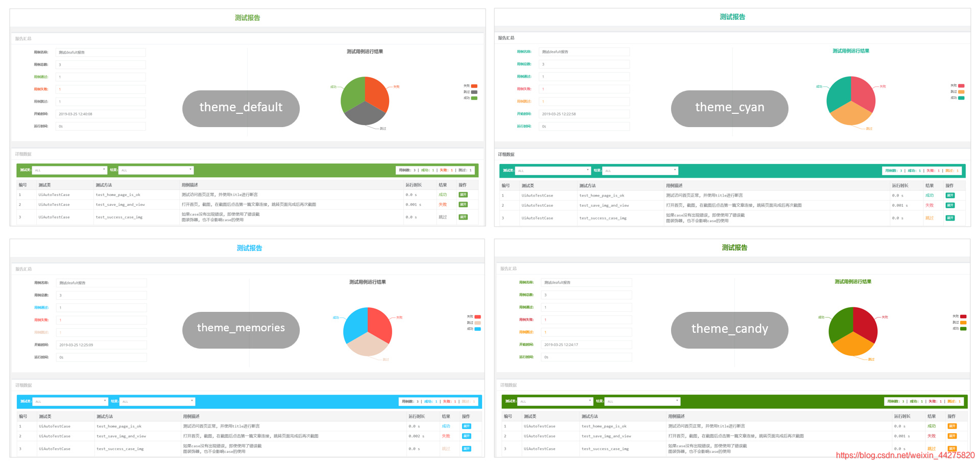Expand row 1 test_home_page_is_ok in theme_default table

[x=463, y=194]
